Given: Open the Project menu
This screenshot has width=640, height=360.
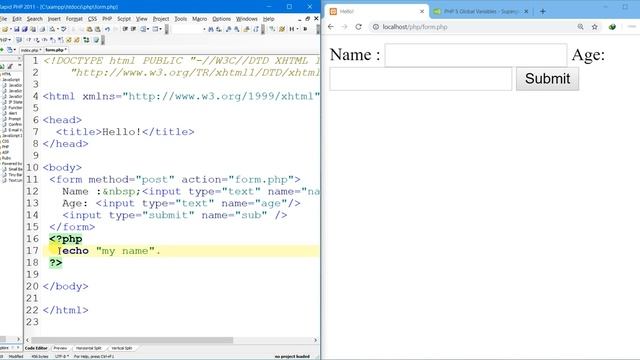Looking at the screenshot, I should tap(161, 19).
